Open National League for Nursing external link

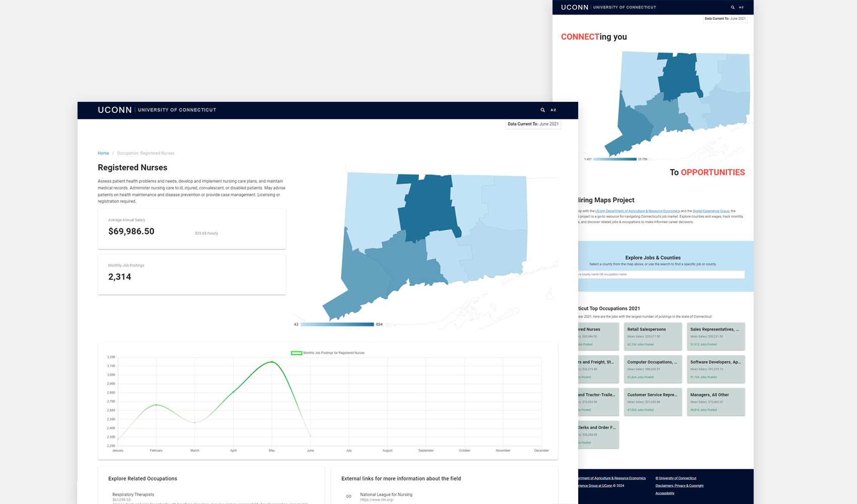coord(386,494)
